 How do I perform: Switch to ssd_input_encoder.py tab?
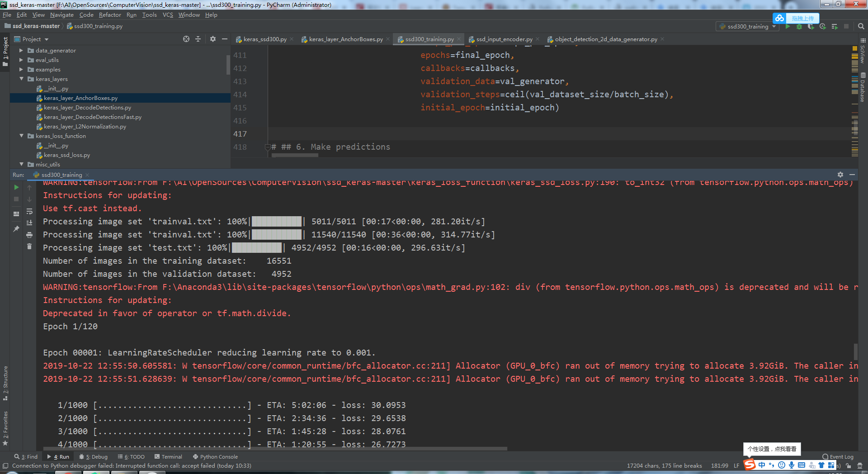click(504, 39)
